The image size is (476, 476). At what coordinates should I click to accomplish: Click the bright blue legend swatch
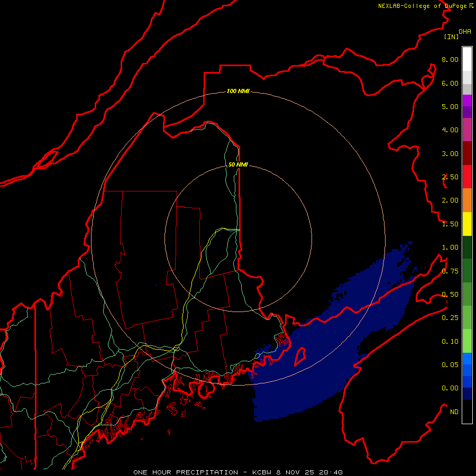click(x=467, y=359)
